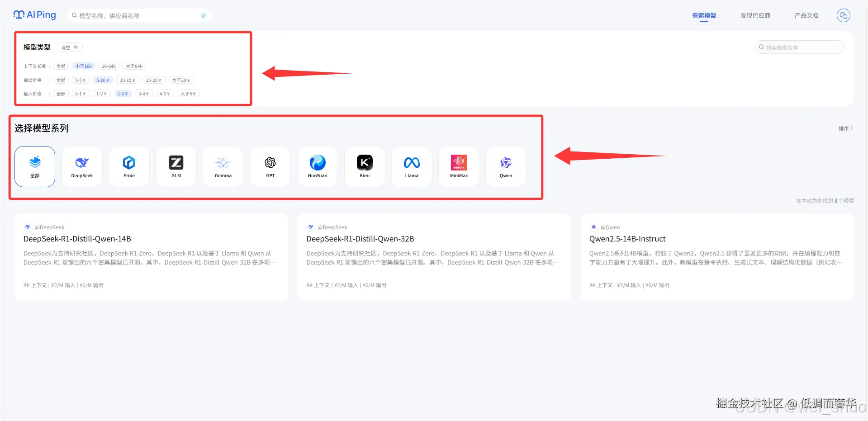
Task: Select the 全部 model series tile
Action: click(x=35, y=166)
